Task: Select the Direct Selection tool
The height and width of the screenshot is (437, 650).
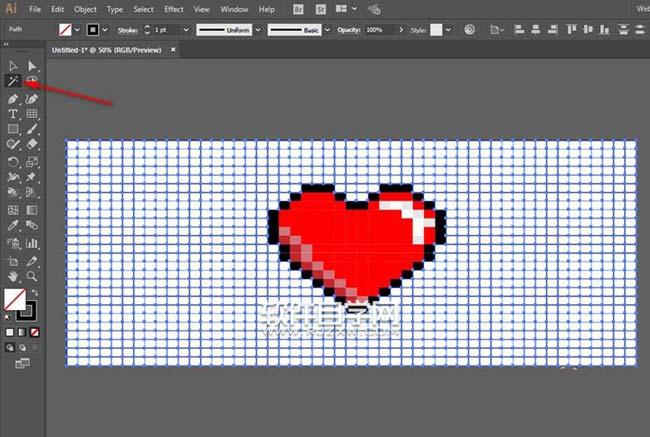Action: [32, 66]
